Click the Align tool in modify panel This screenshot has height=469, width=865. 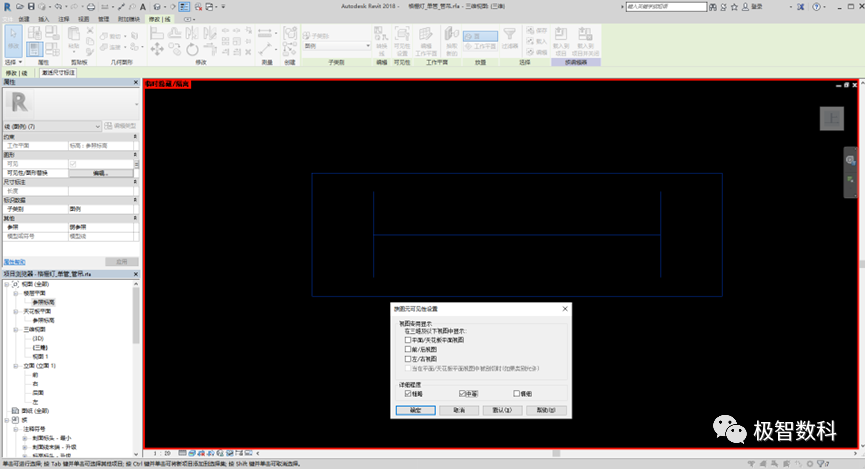point(157,34)
